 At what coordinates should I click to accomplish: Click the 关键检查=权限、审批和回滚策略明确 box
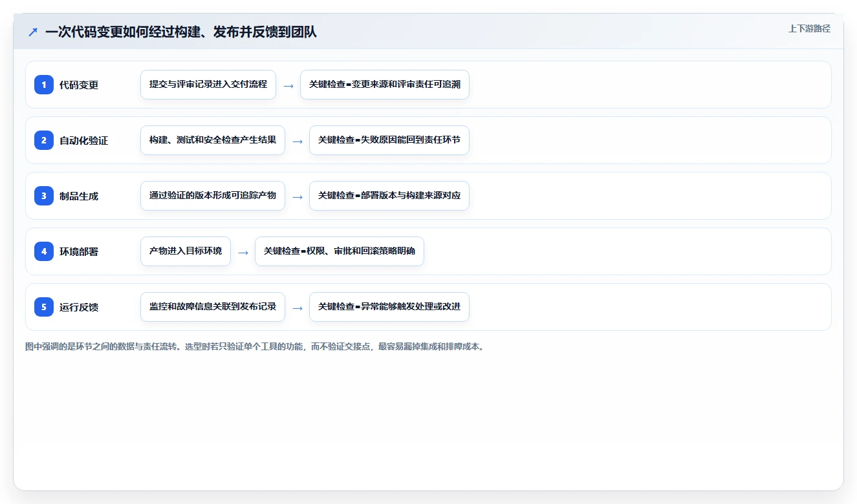pos(340,251)
